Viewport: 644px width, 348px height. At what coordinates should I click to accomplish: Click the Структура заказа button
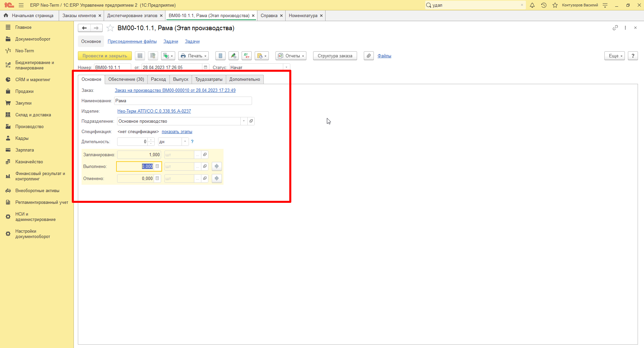click(x=335, y=56)
